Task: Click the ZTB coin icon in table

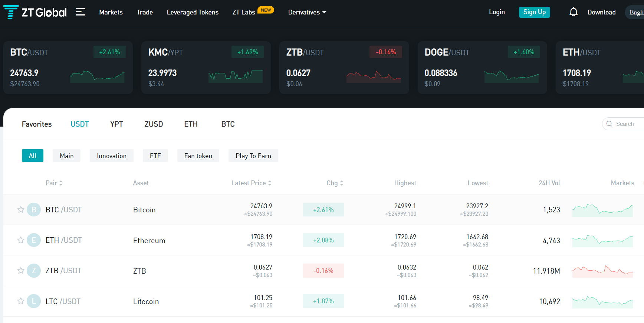Action: [x=34, y=271]
